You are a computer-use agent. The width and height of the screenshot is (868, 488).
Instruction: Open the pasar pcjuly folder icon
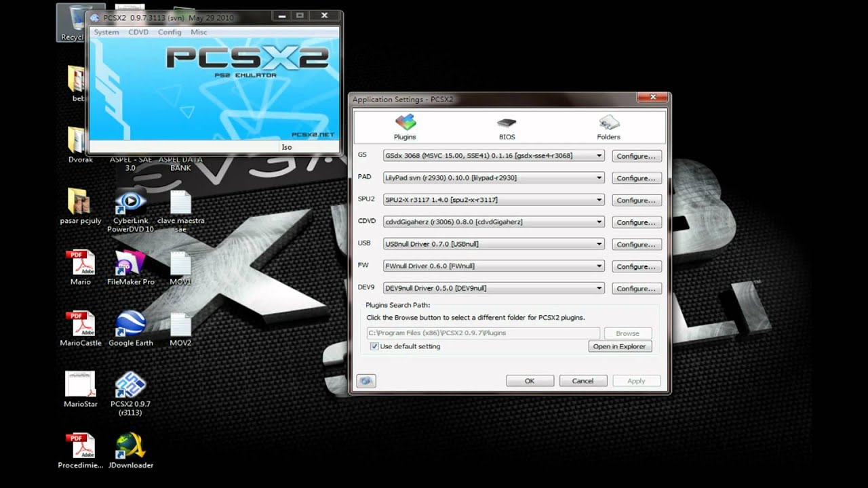pos(80,207)
